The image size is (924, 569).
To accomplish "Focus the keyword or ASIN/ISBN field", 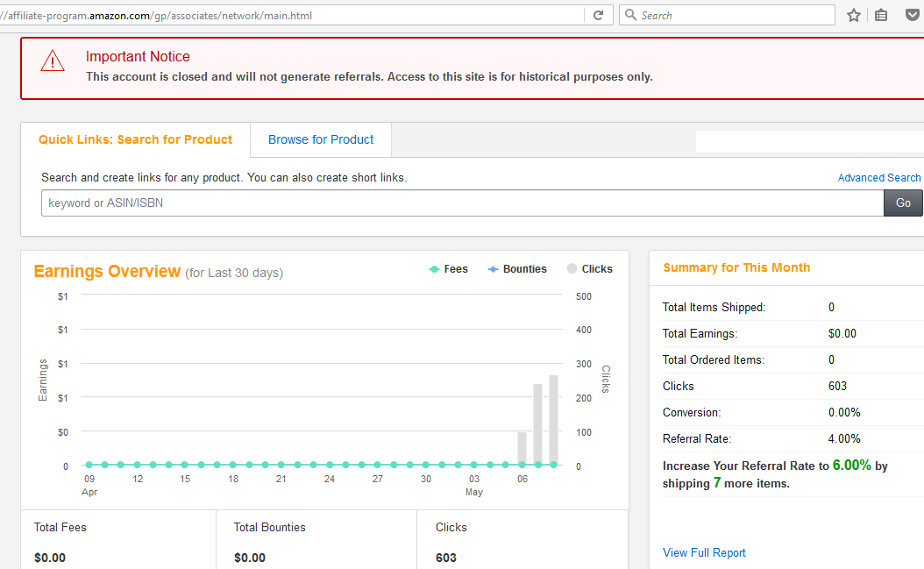I will (462, 203).
